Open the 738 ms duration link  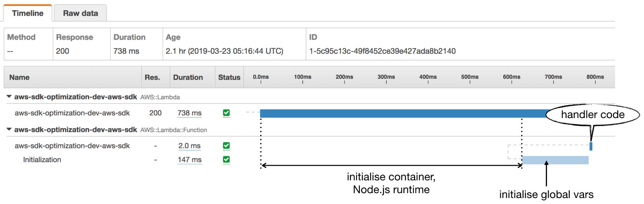pos(189,113)
